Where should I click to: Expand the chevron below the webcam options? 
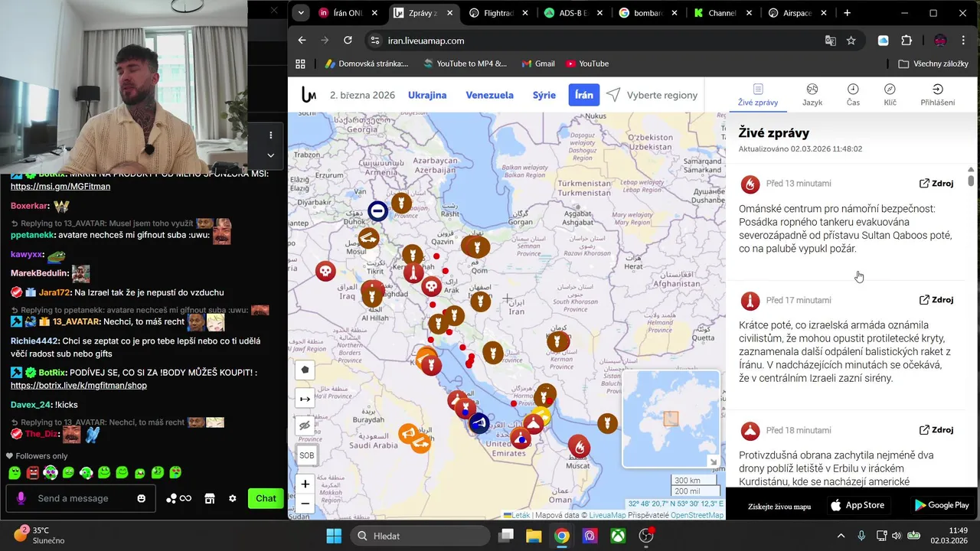point(270,155)
